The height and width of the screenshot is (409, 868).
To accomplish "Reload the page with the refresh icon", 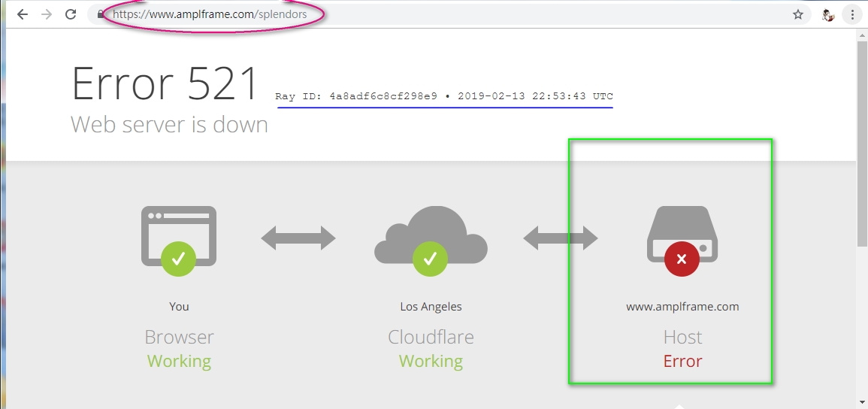I will 71,14.
